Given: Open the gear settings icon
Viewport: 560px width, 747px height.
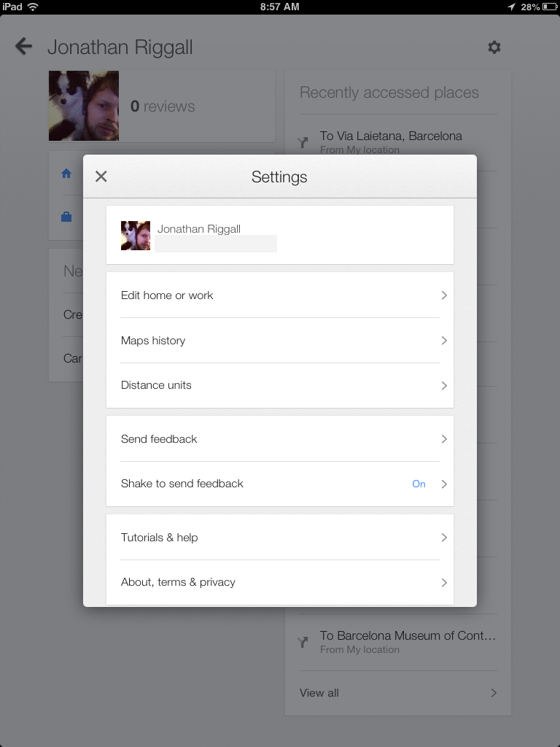Looking at the screenshot, I should click(494, 47).
